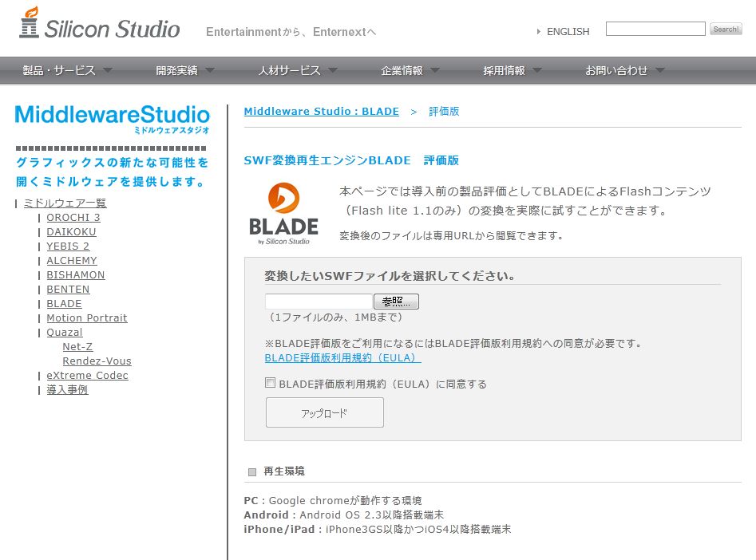Switch site language to ENGLISH

568,32
